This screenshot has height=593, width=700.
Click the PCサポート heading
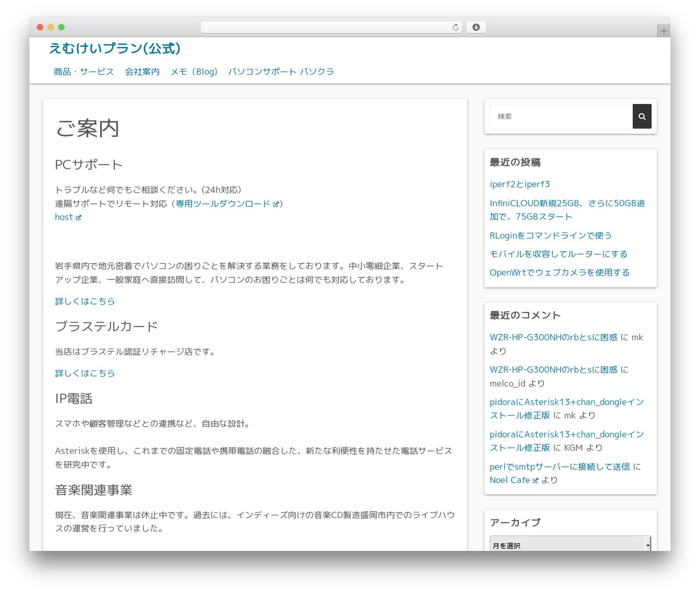coord(89,165)
